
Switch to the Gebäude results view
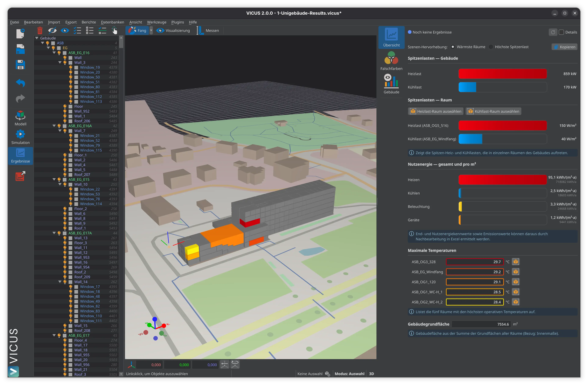pyautogui.click(x=391, y=84)
